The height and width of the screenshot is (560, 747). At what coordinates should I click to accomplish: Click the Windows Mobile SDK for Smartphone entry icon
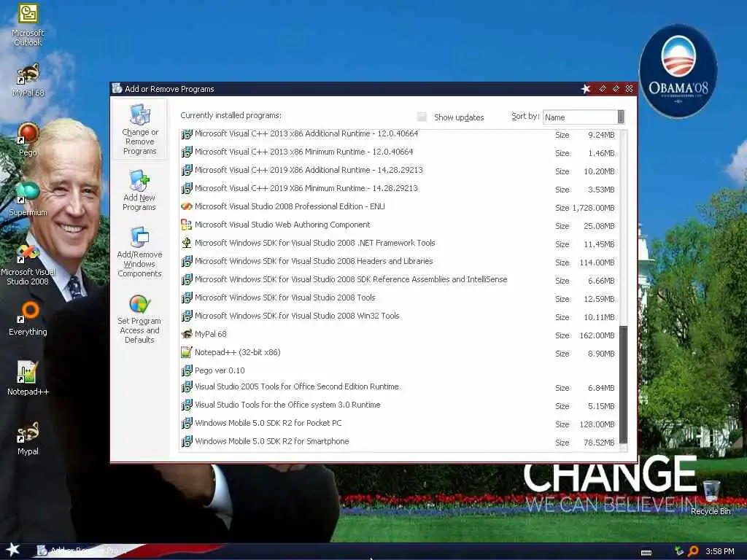(187, 441)
